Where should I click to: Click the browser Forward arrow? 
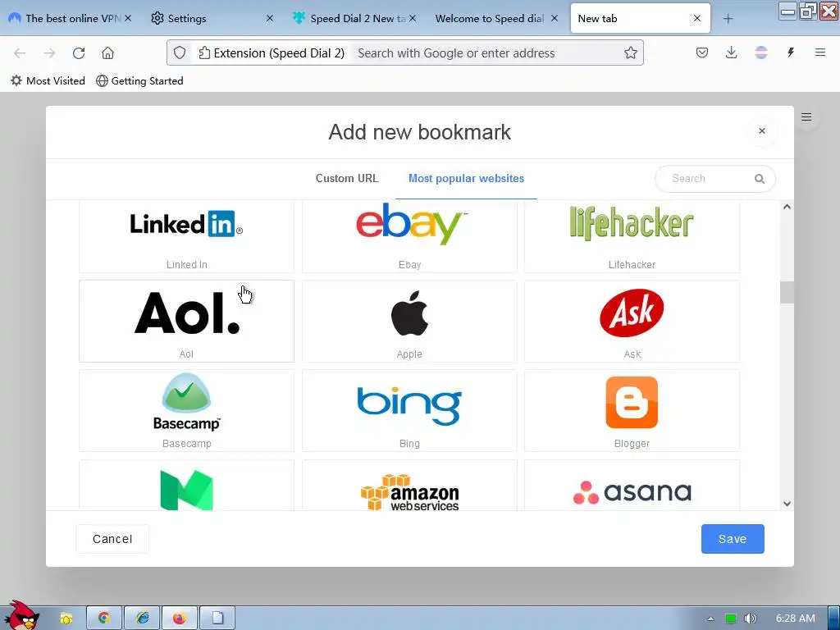49,52
